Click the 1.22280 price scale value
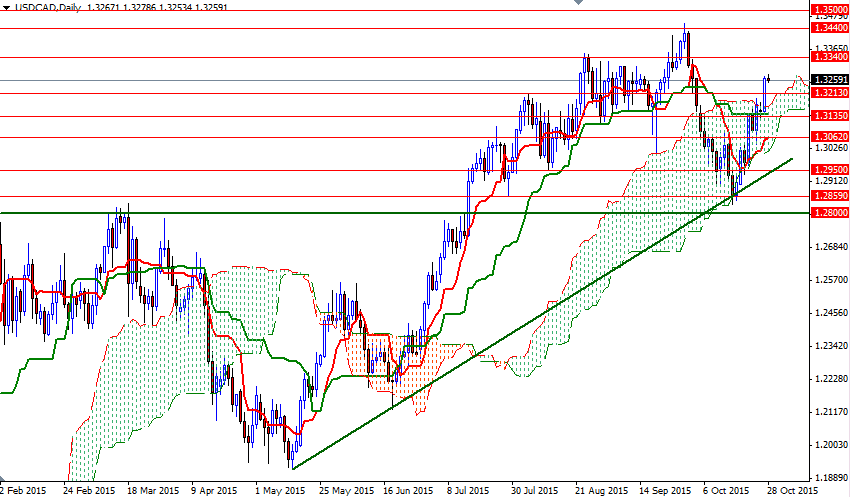Viewport: 850px width, 497px height. click(830, 379)
